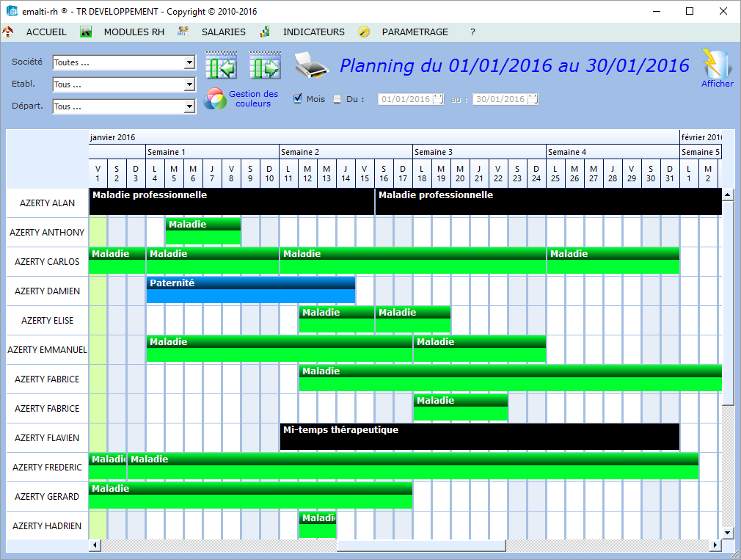Open the ACCUEIL menu

(x=46, y=32)
